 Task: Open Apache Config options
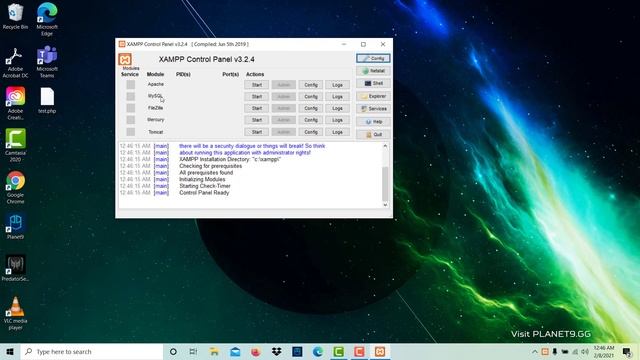[311, 85]
